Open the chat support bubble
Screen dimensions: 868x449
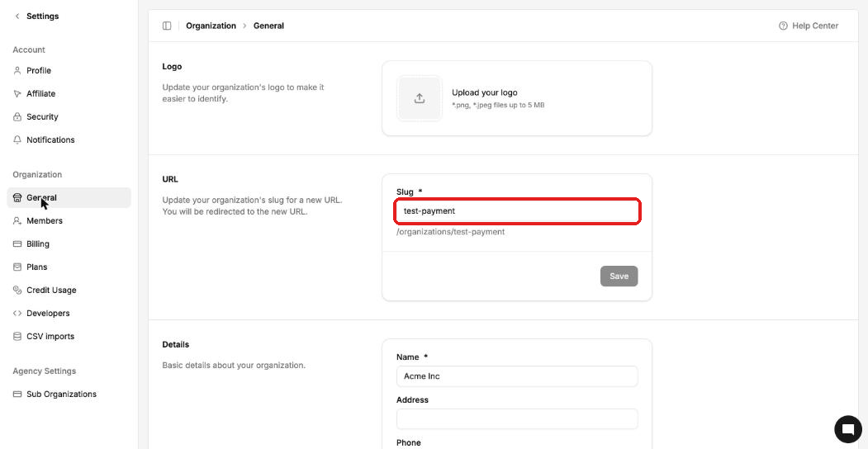[848, 430]
